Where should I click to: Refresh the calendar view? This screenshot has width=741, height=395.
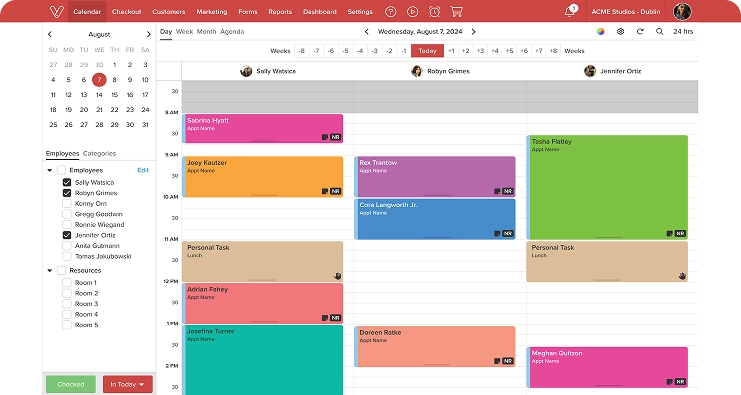640,32
